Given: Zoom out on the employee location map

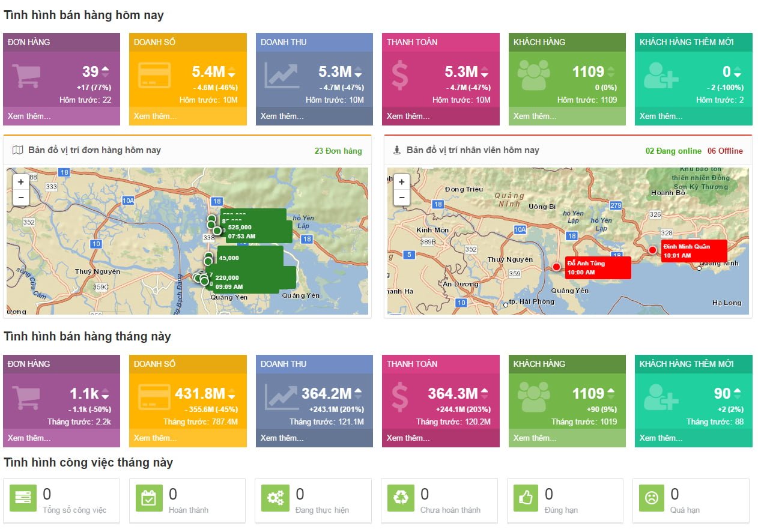Looking at the screenshot, I should pyautogui.click(x=401, y=197).
